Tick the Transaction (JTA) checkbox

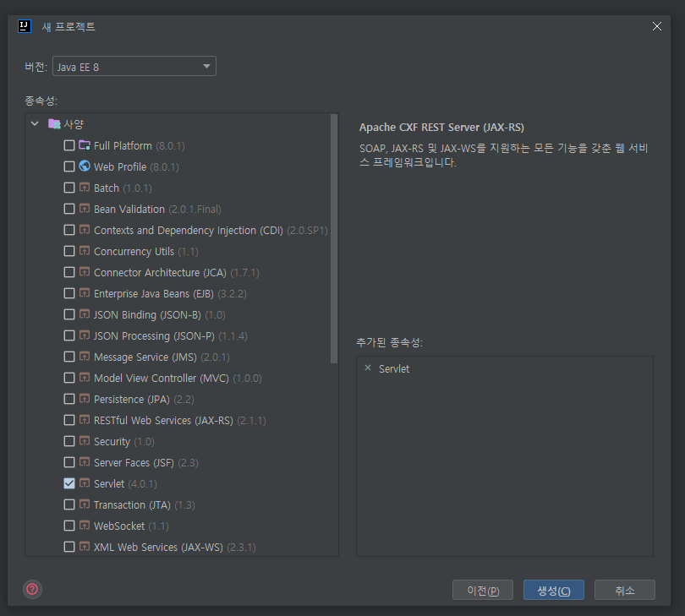pos(69,504)
